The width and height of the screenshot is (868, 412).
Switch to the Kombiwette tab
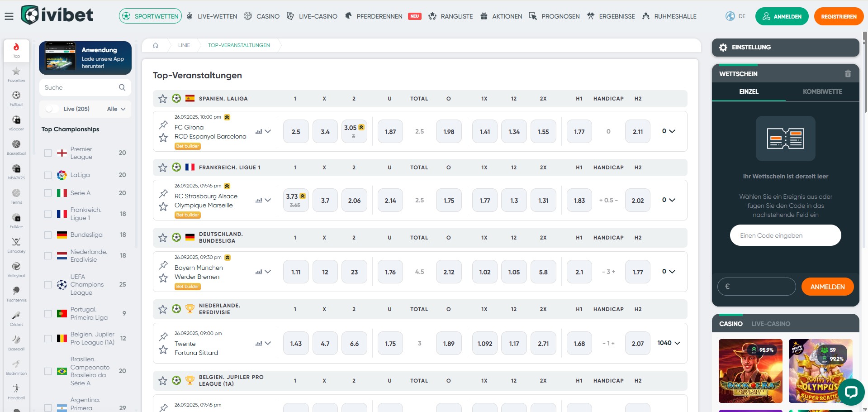822,91
